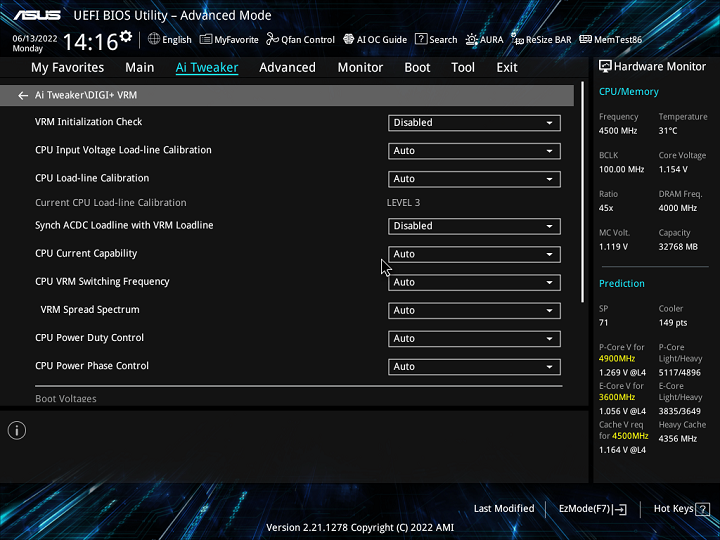Click back arrow beside DIGI+ VRM path
The width and height of the screenshot is (720, 540).
point(23,96)
